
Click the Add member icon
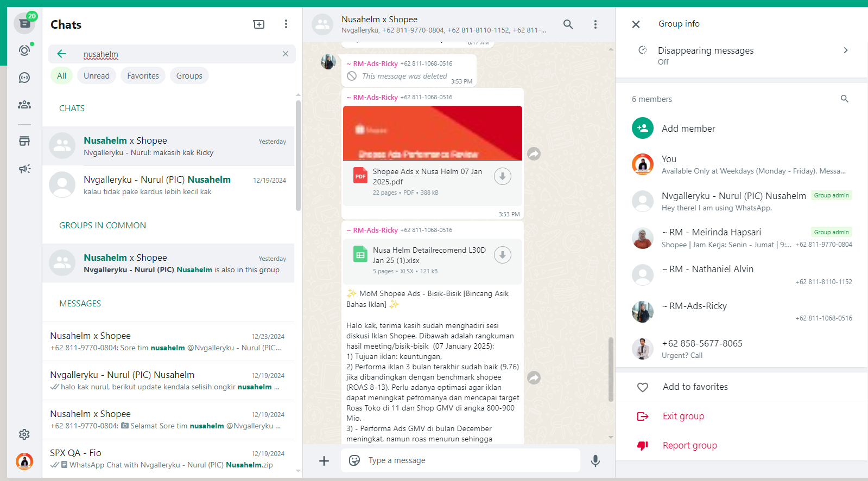point(643,129)
